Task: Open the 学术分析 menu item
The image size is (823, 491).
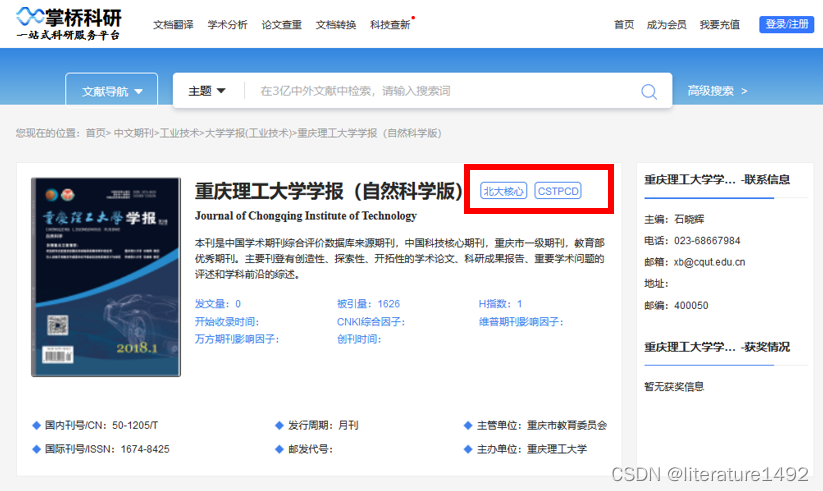Action: click(227, 25)
